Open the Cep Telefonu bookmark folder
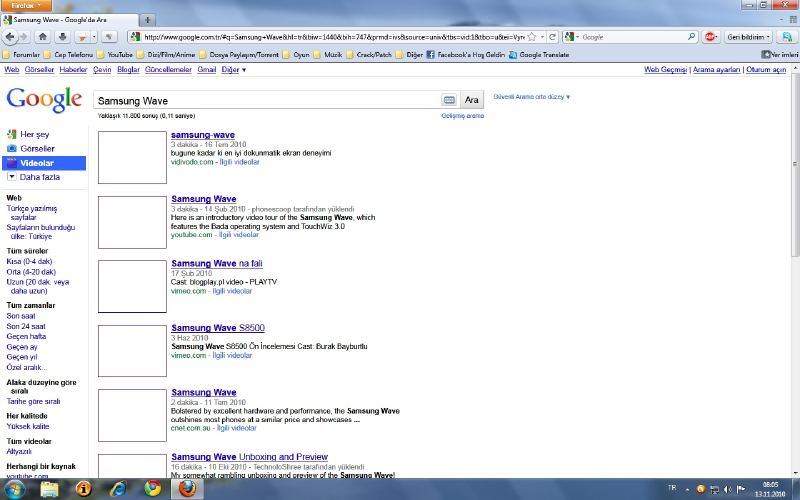The image size is (800, 500). (68, 55)
